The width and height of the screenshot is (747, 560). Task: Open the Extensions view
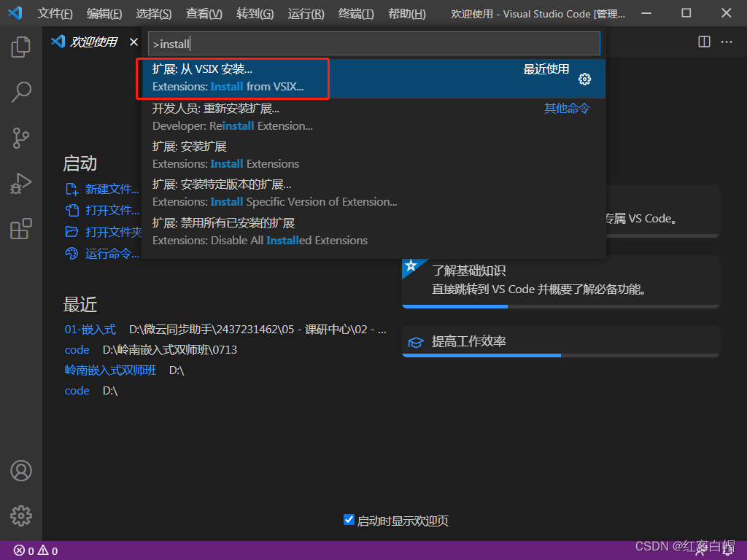tap(21, 229)
